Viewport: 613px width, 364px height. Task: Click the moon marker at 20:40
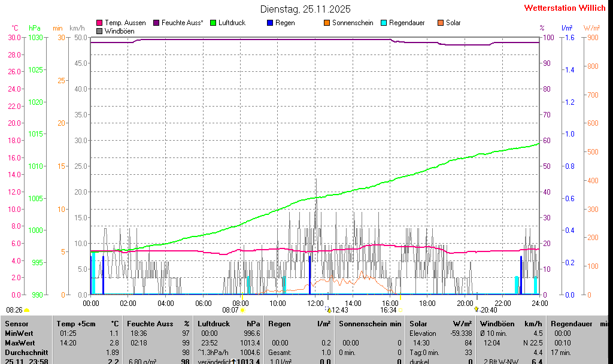click(477, 310)
